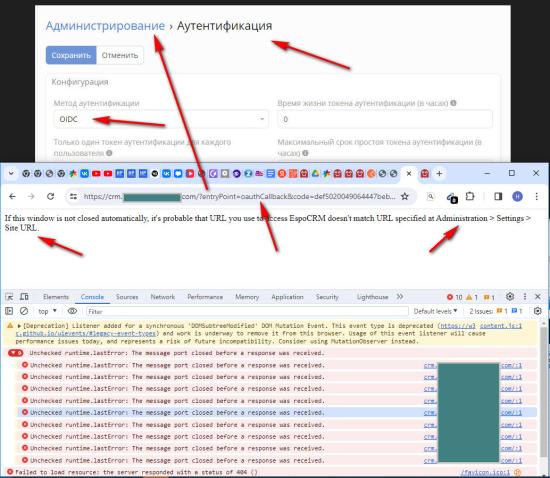Switch to the Google Drive tab

click(x=315, y=173)
